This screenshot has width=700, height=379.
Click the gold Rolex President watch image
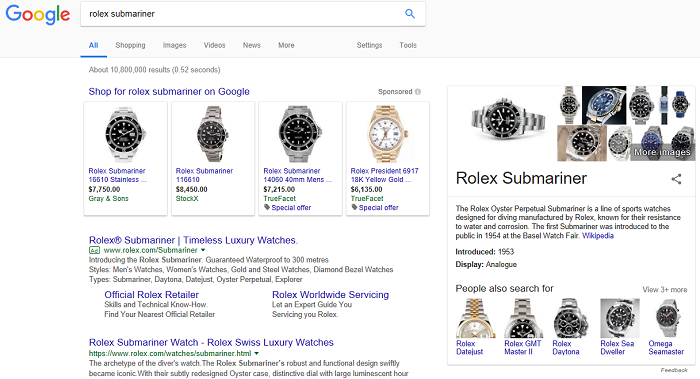388,134
